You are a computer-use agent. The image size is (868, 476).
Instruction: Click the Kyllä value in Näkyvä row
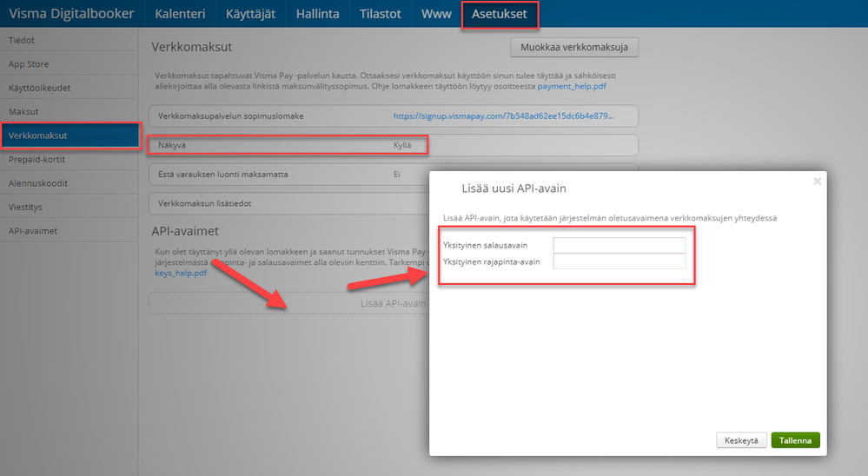[x=402, y=145]
